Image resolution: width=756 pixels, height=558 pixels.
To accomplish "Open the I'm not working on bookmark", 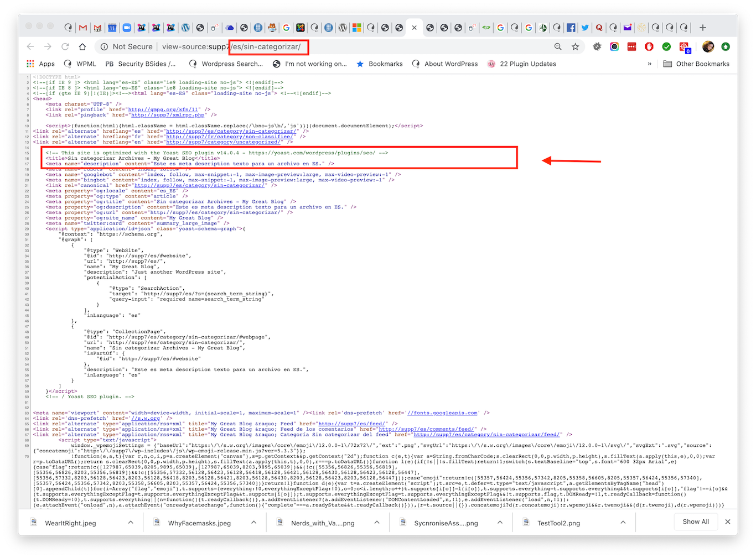I will click(309, 64).
